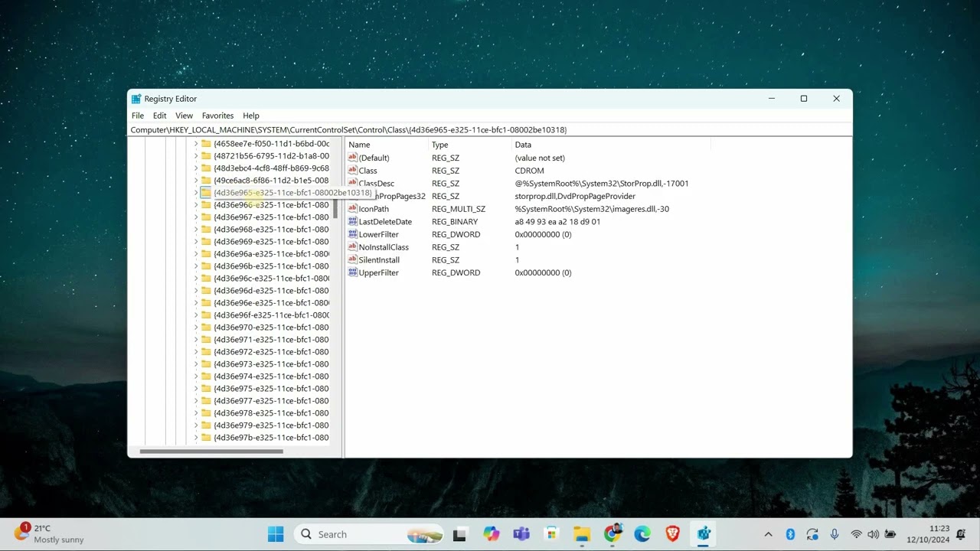
Task: Sort values by the Type column header
Action: coord(470,145)
